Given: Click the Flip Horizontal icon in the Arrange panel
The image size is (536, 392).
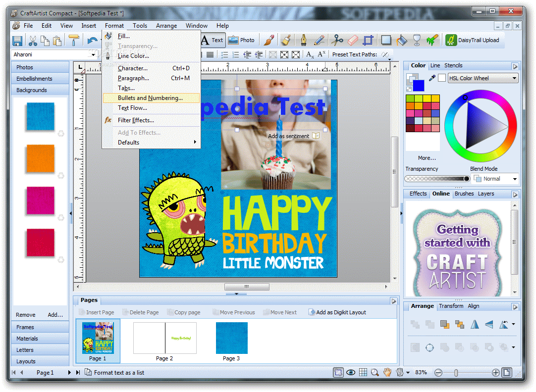Looking at the screenshot, I should tap(475, 324).
